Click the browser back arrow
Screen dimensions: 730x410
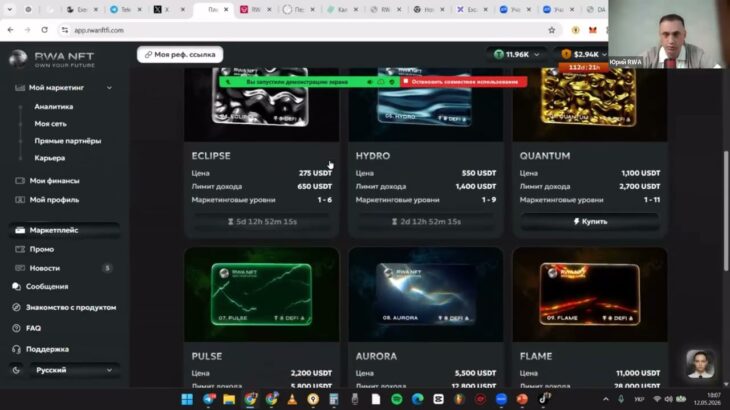(x=11, y=30)
